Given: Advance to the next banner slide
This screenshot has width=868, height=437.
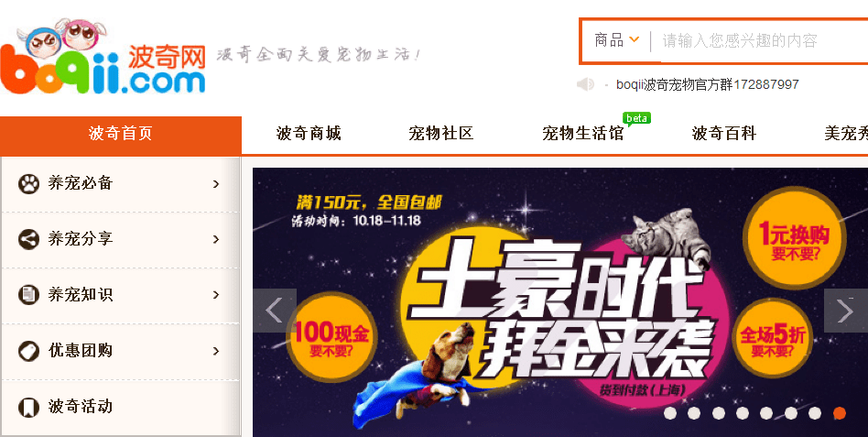Looking at the screenshot, I should click(x=845, y=311).
